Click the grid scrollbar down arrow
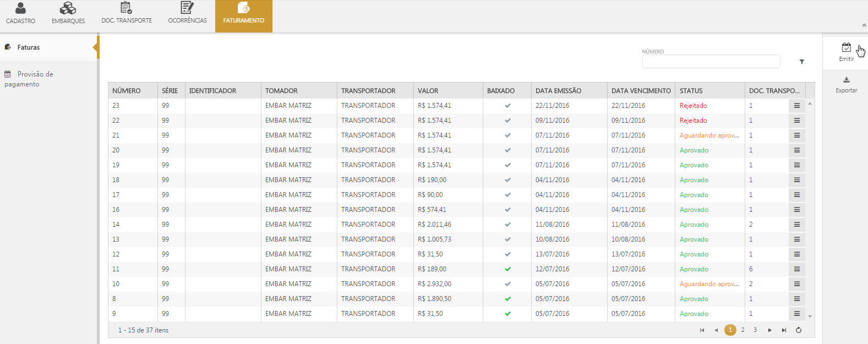This screenshot has height=344, width=868. [x=810, y=316]
